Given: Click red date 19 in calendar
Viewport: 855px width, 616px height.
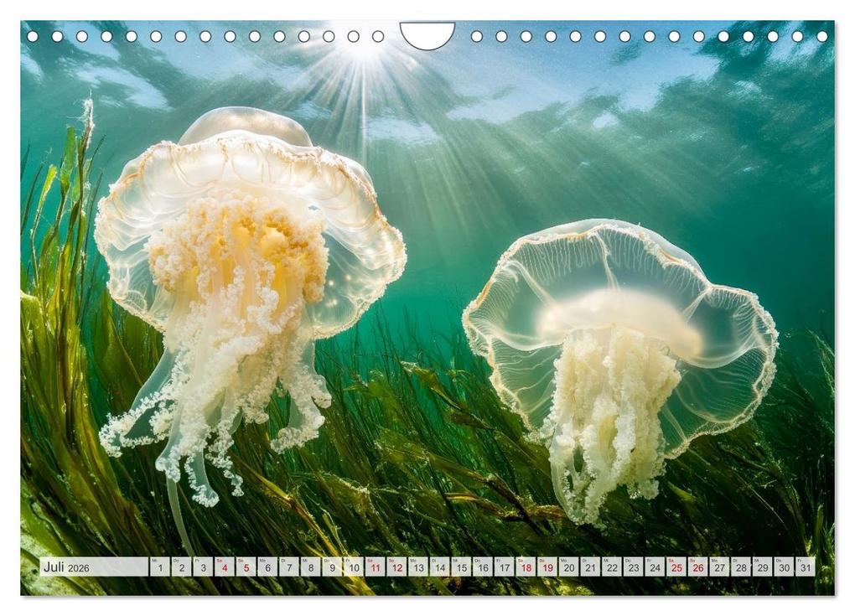Looking at the screenshot, I should (547, 567).
